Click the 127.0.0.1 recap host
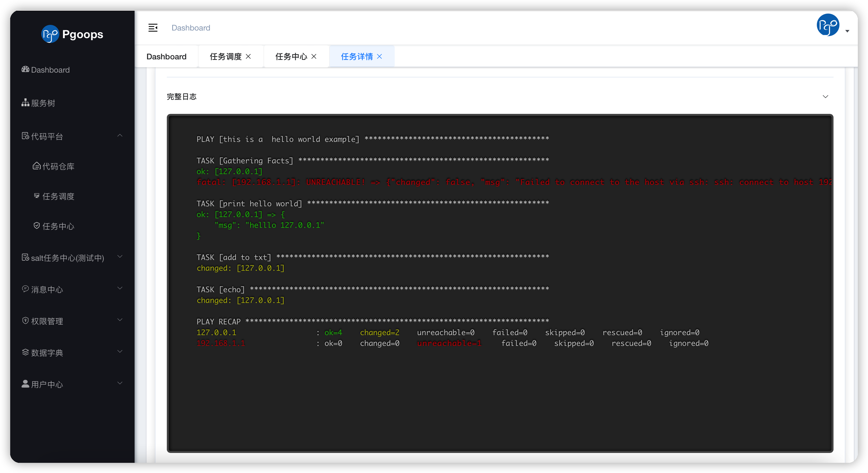868x473 pixels. coord(216,332)
